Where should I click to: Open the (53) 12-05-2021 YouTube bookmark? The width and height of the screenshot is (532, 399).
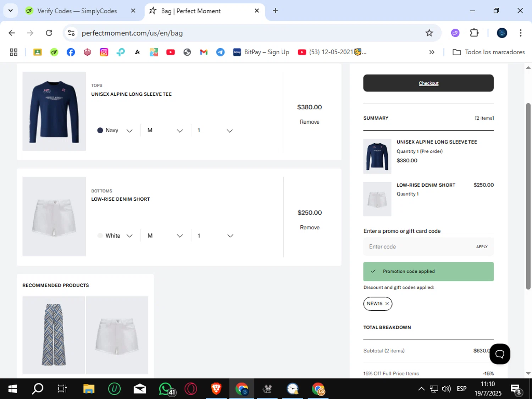tap(332, 52)
